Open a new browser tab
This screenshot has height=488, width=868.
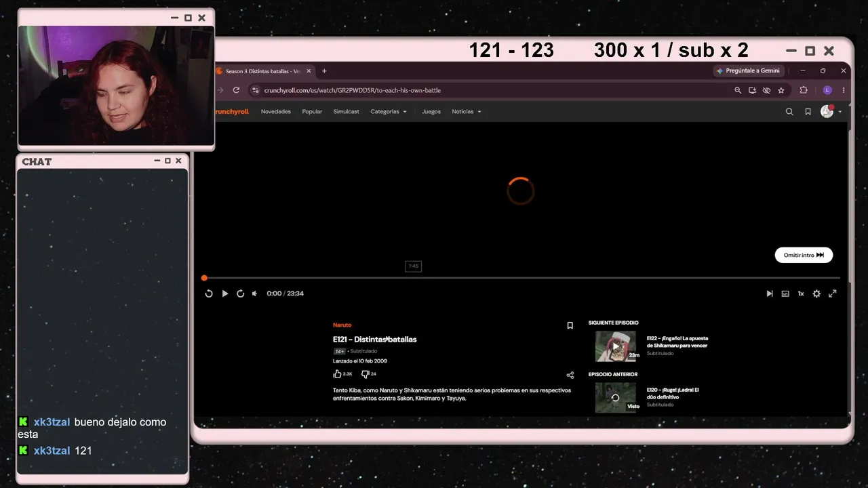tap(324, 71)
